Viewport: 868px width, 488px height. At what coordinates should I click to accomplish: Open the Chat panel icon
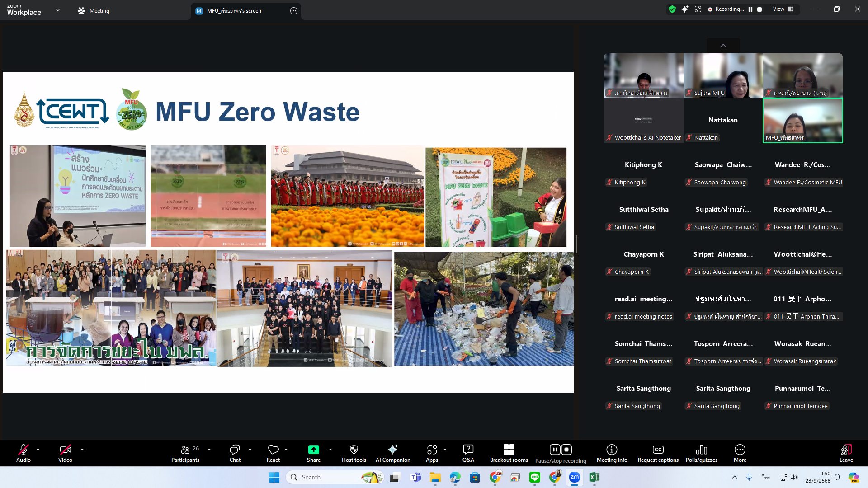(x=235, y=450)
